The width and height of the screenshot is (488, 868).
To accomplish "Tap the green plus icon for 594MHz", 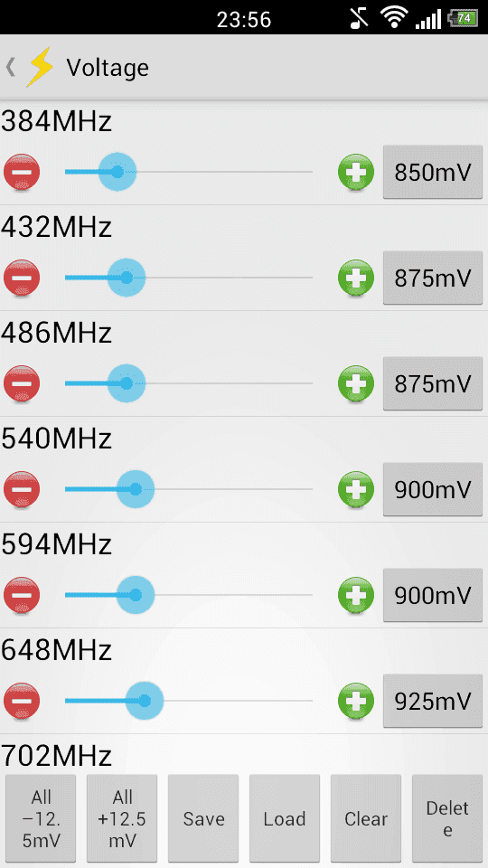I will pyautogui.click(x=356, y=595).
